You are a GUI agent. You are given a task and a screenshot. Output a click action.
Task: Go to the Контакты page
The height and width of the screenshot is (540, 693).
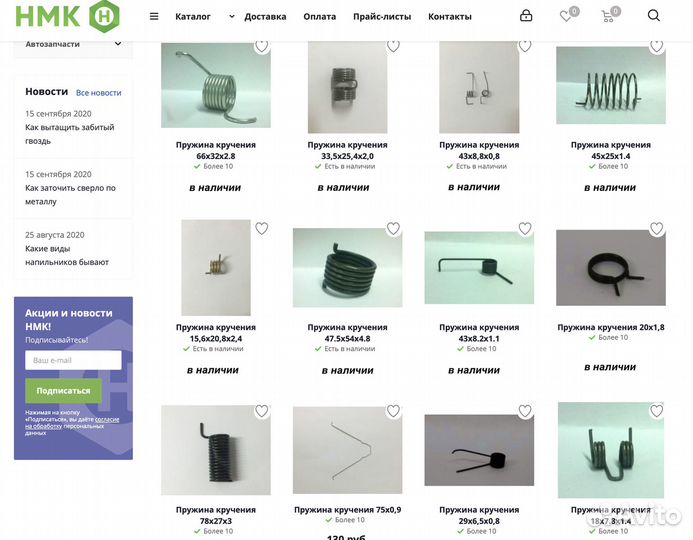click(449, 17)
